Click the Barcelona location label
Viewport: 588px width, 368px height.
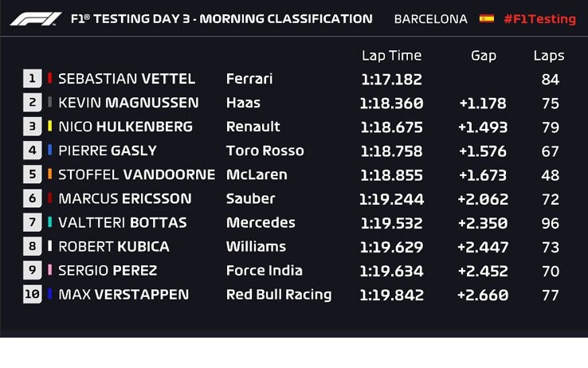[430, 19]
